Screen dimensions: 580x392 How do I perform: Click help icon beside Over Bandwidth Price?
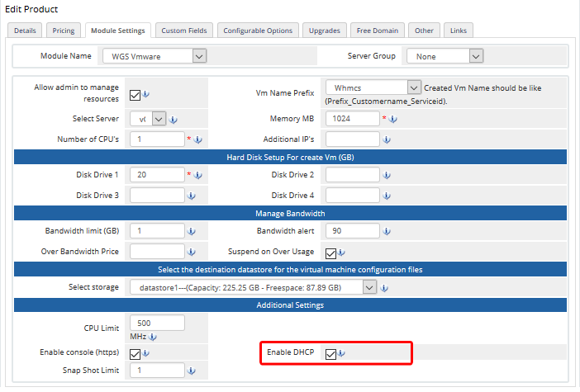(191, 253)
